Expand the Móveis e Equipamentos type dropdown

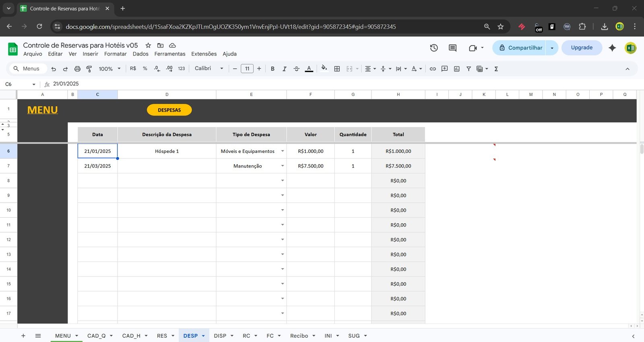282,151
